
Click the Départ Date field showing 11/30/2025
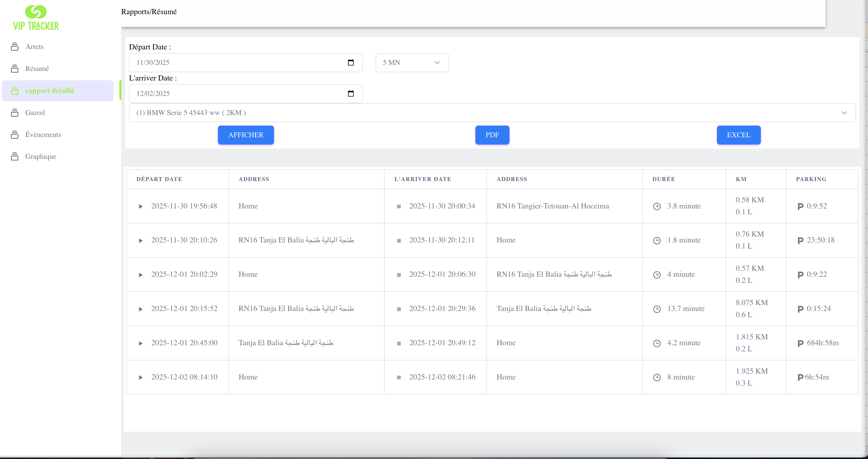pos(236,62)
